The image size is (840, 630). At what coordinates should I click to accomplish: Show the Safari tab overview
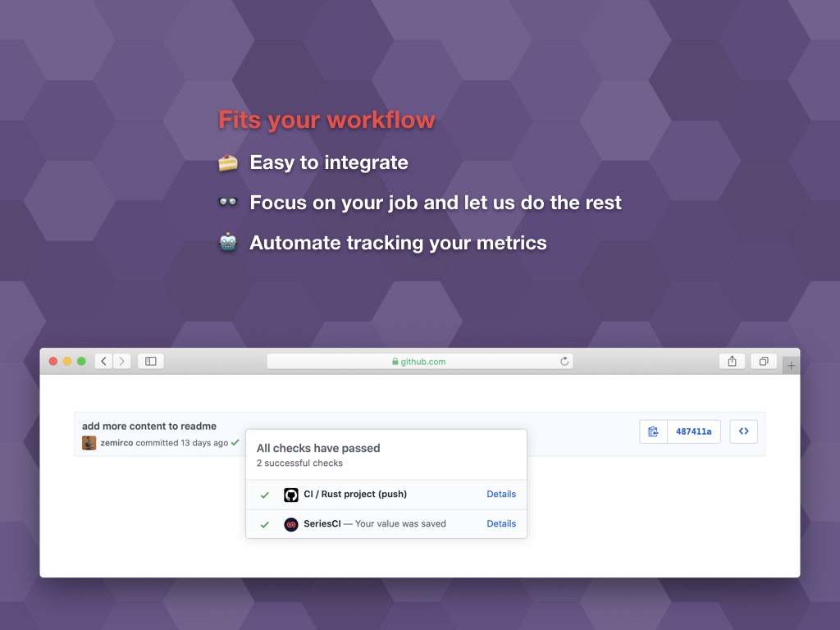[x=764, y=361]
